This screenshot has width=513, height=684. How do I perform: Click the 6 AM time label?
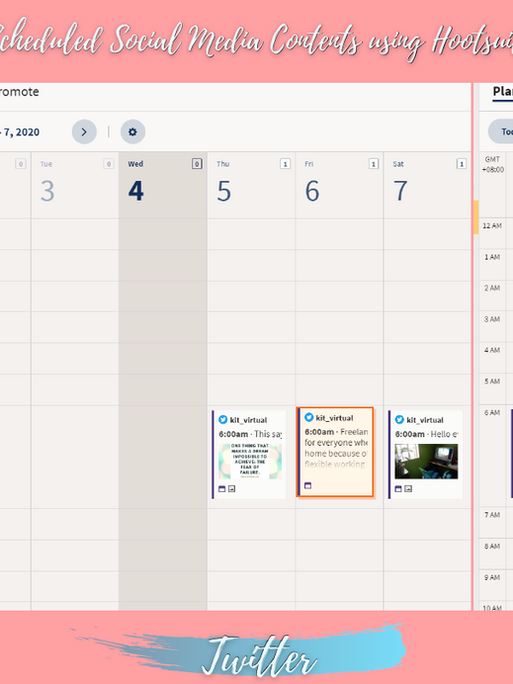click(x=492, y=412)
